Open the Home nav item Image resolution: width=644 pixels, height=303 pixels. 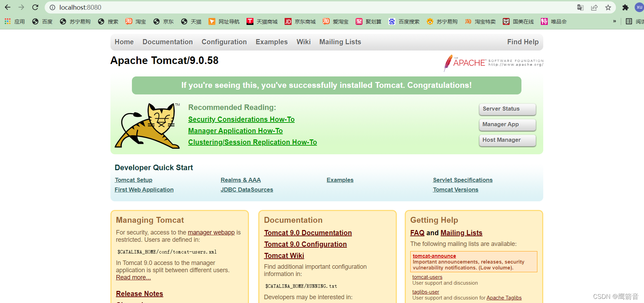[x=124, y=42]
